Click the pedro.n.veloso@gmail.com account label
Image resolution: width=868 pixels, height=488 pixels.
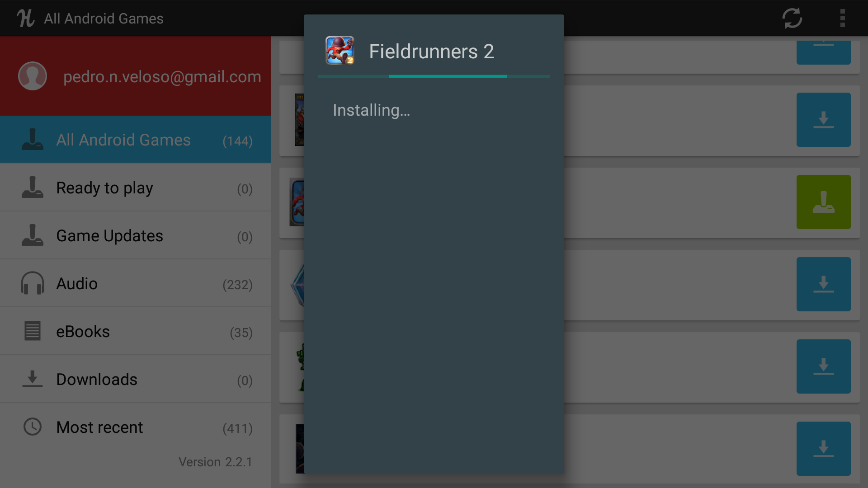[161, 76]
